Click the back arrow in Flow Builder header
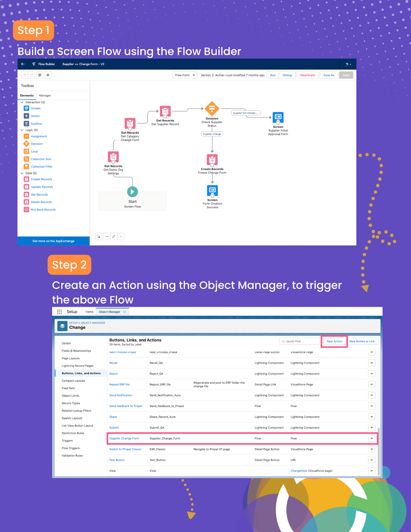The width and height of the screenshot is (411, 532). [x=23, y=64]
